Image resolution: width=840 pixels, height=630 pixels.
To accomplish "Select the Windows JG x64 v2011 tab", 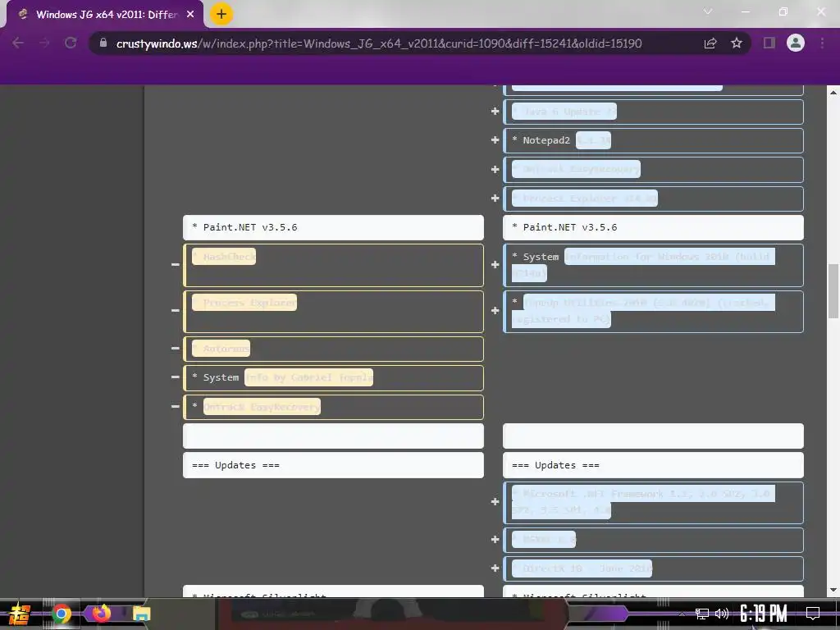I will [105, 15].
